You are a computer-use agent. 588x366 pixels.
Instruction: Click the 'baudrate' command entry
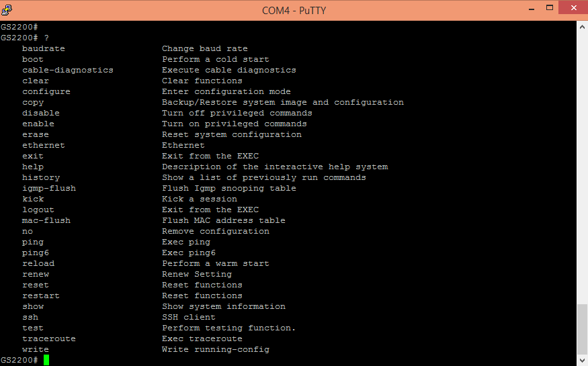pyautogui.click(x=43, y=48)
